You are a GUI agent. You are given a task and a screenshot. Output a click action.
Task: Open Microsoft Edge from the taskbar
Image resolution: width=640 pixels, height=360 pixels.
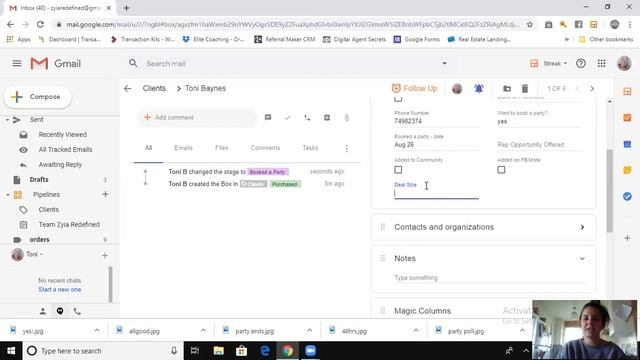pos(264,351)
